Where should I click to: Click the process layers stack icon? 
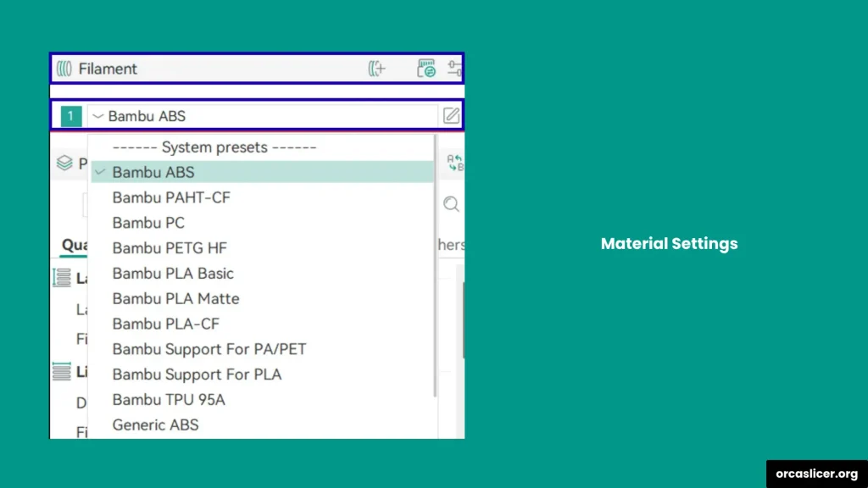64,163
